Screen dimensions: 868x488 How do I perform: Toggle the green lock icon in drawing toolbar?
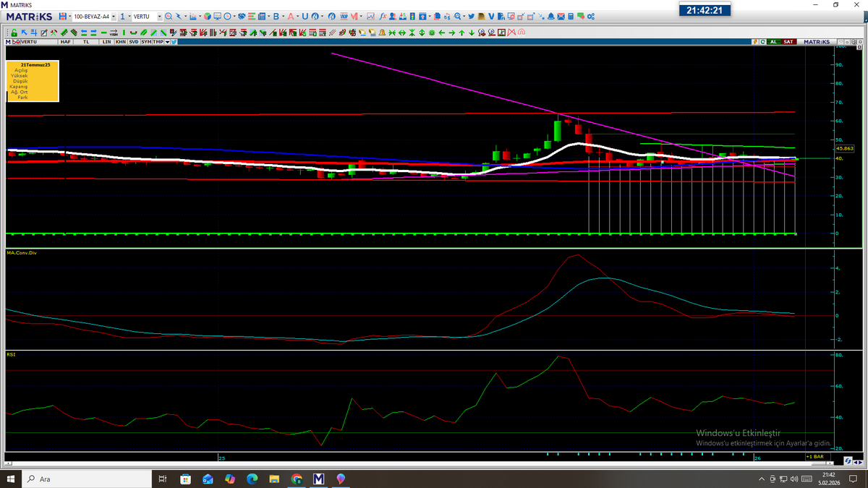coord(14,33)
